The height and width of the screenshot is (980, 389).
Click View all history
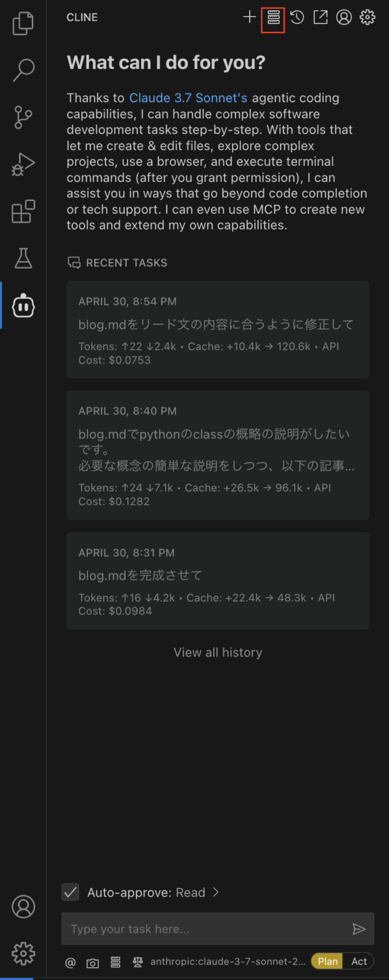(217, 652)
